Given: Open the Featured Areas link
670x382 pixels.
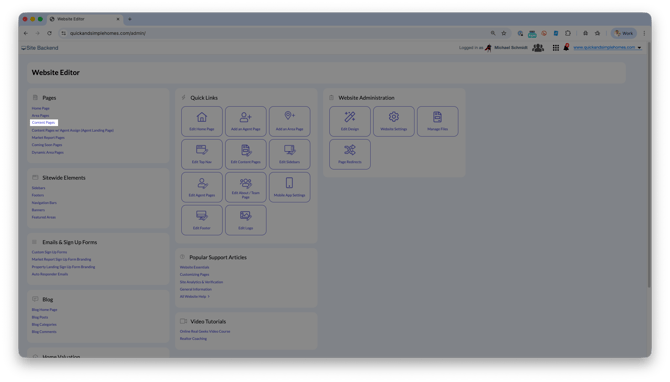Looking at the screenshot, I should [x=44, y=217].
